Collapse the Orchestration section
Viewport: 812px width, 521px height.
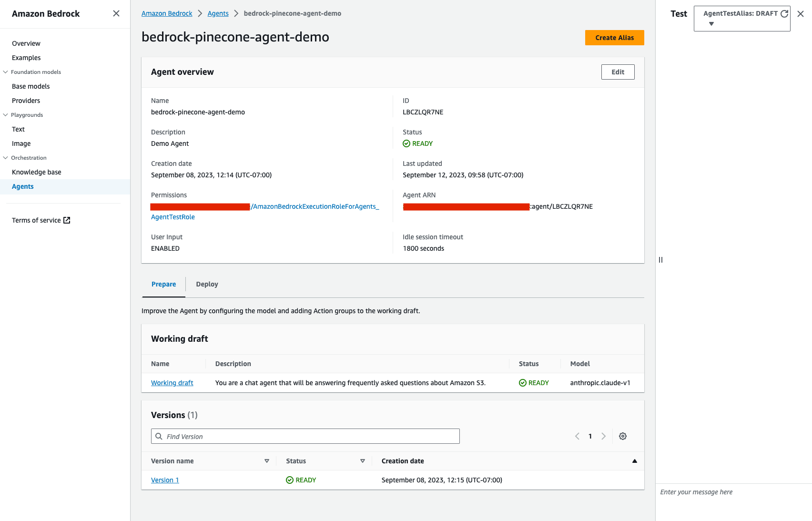(x=6, y=158)
